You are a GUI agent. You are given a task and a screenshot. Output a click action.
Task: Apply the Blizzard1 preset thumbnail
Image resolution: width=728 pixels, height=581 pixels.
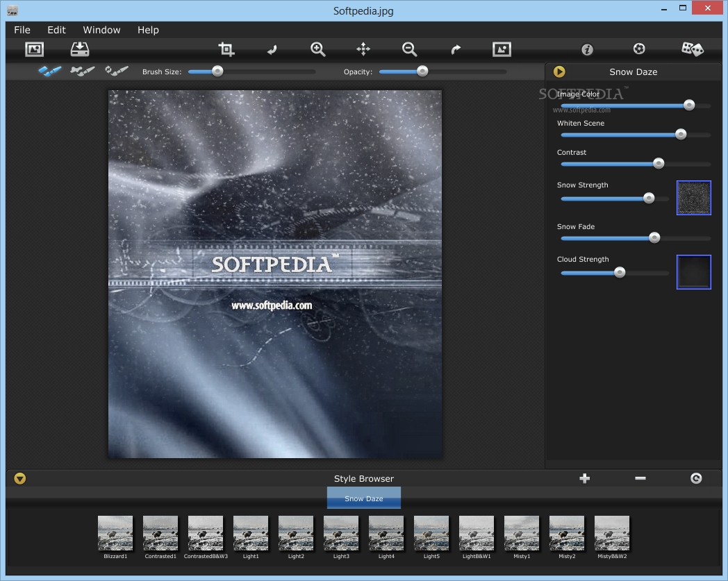click(115, 533)
